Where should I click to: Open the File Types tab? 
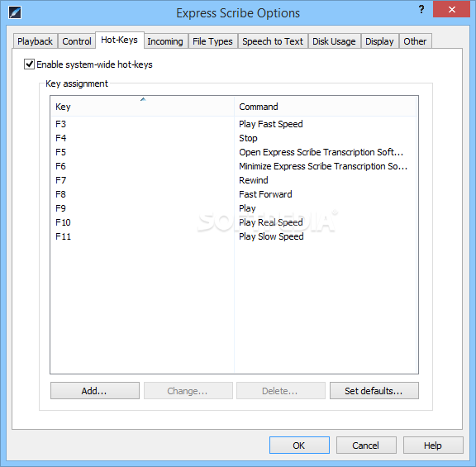(212, 41)
